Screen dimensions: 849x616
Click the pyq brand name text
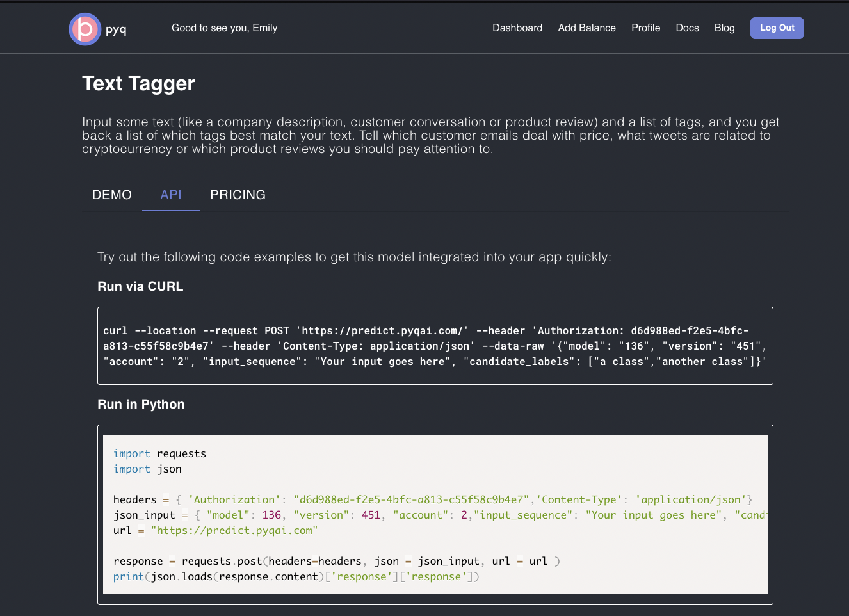(116, 29)
